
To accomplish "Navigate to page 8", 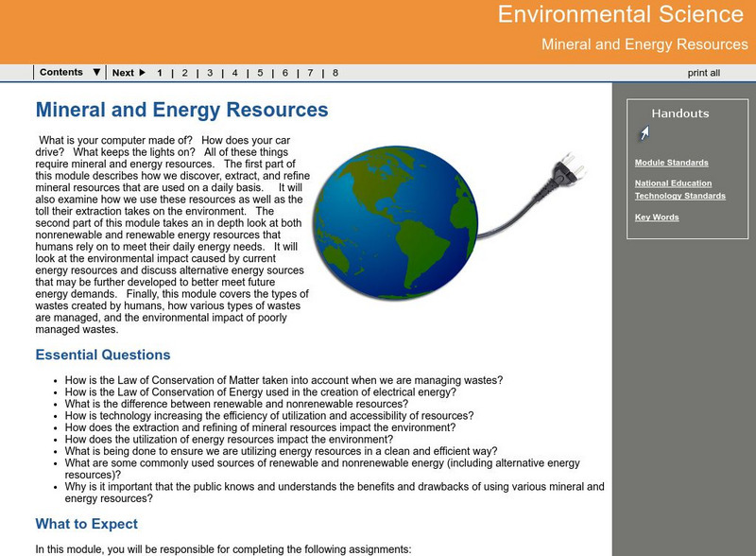I will 335,73.
